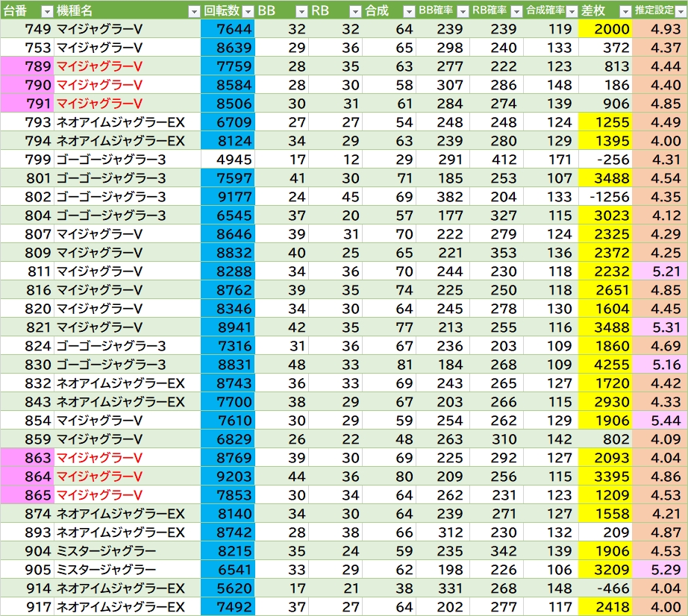Select pink highlighted cell 789

coord(27,66)
